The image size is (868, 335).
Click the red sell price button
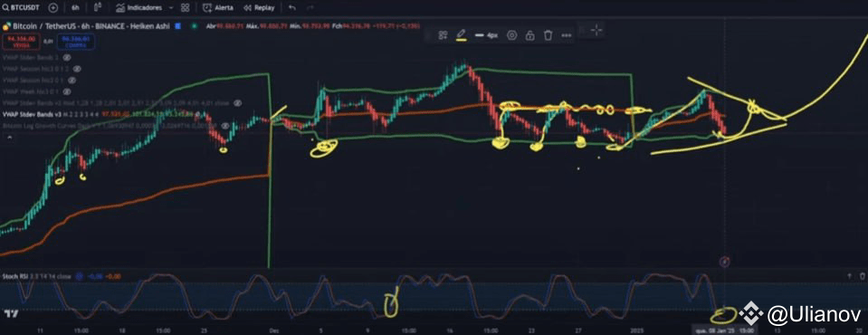20,42
